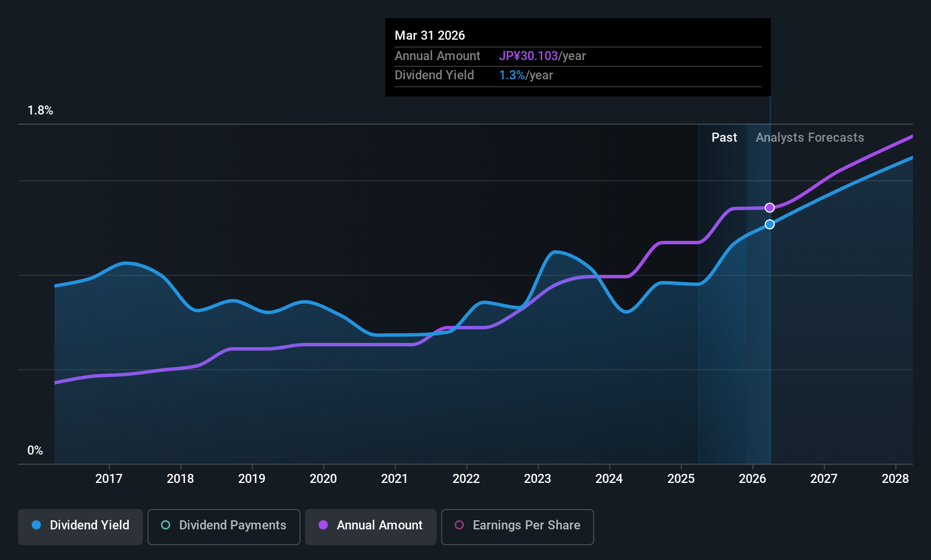Click the 2023 label on the x-axis

(x=538, y=479)
